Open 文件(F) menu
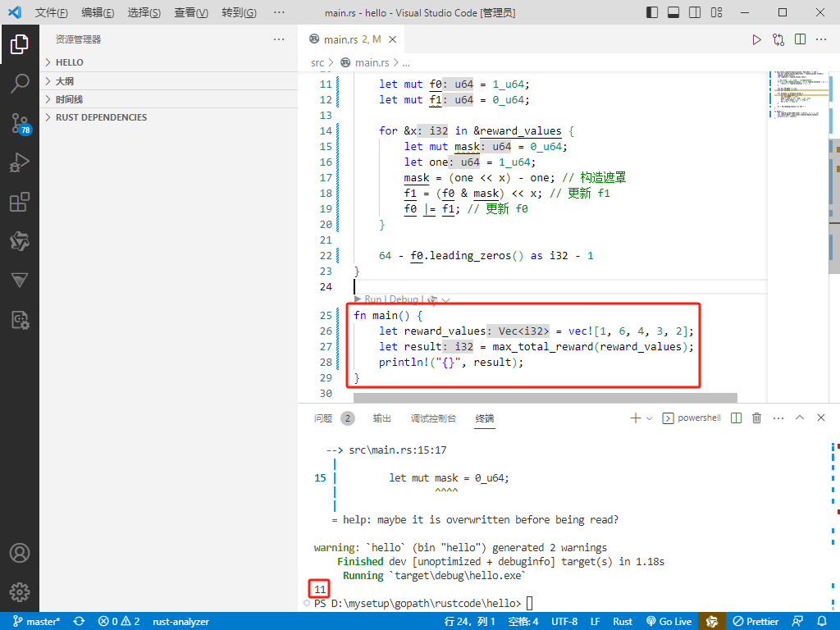Viewport: 840px width, 630px height. tap(52, 12)
